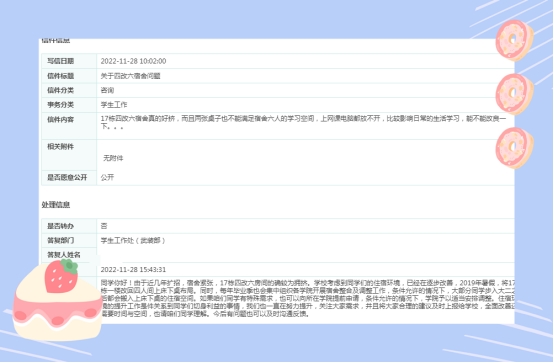Click the reply paragraph starting 同学你好
The width and height of the screenshot is (554, 363).
307,298
